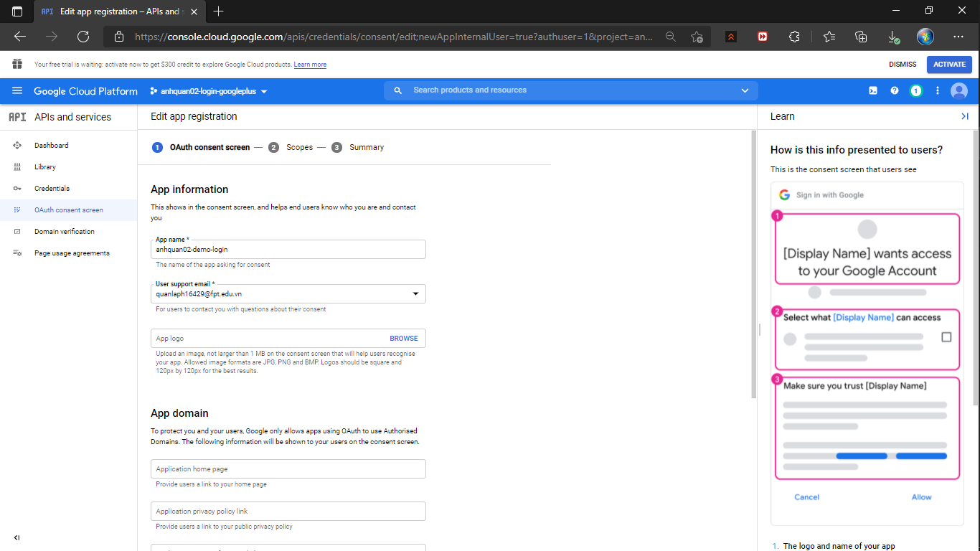This screenshot has width=980, height=551.
Task: Go to the Scopes step
Action: pos(291,147)
